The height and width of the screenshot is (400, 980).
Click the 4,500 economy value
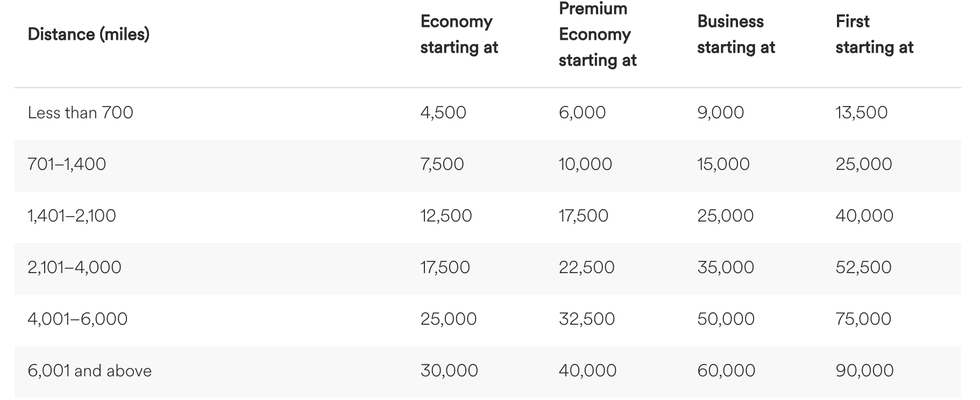coord(443,112)
